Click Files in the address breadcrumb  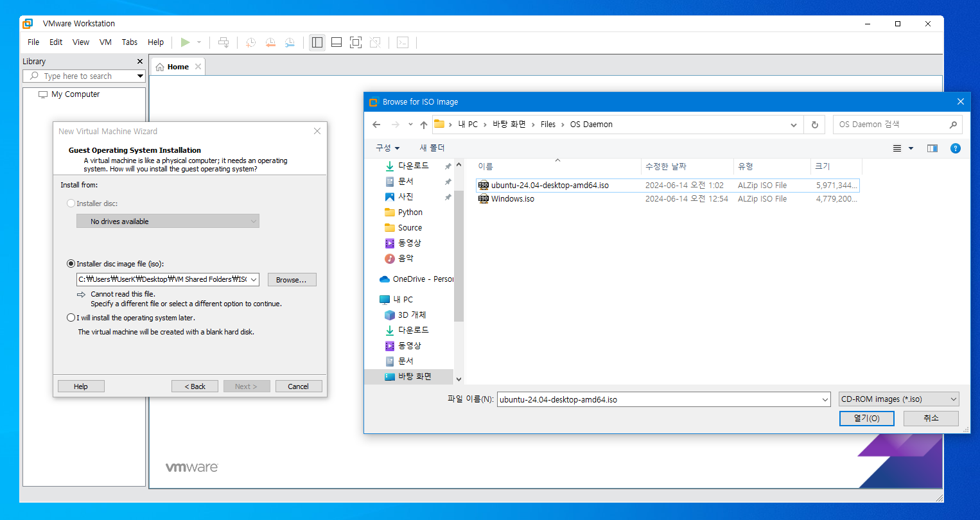click(548, 125)
